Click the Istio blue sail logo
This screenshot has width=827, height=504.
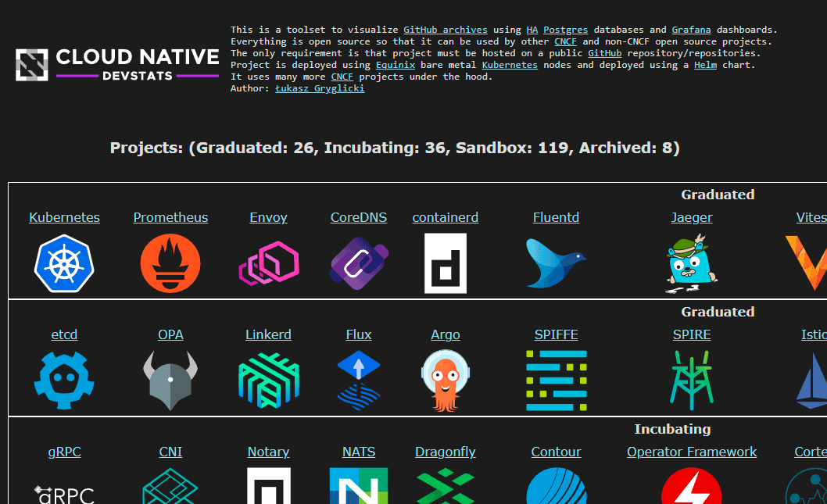[811, 380]
